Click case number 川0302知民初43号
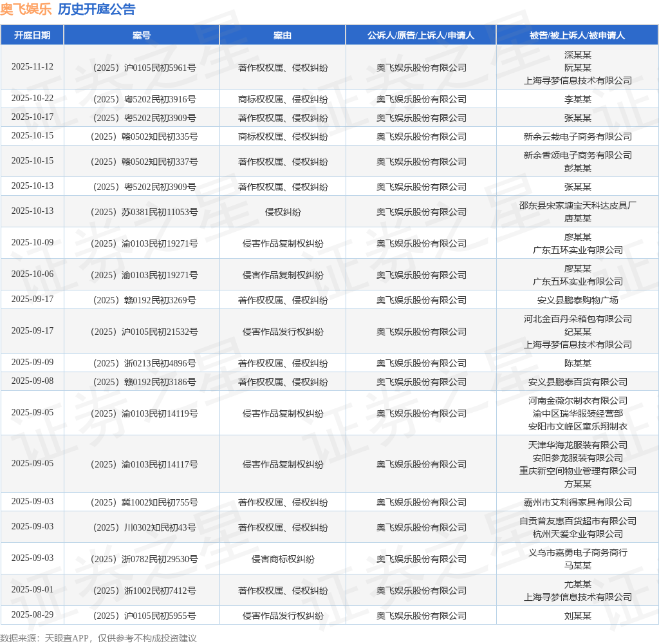Viewport: 659px width, 644px height. [144, 527]
